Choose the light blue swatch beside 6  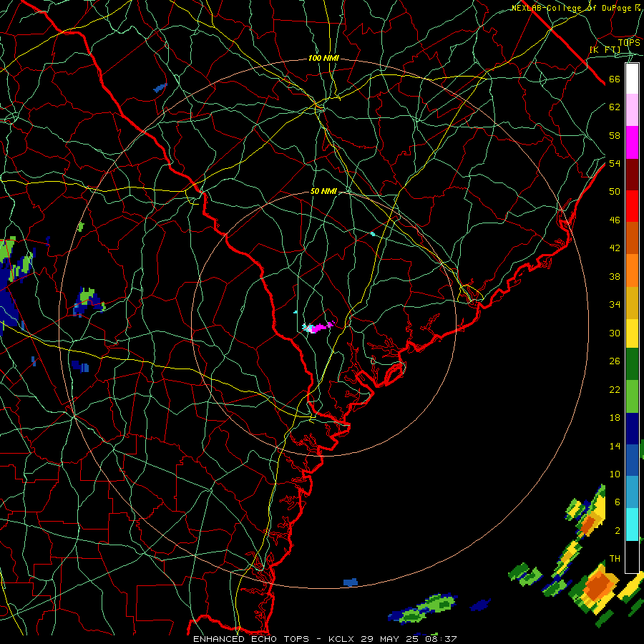pos(632,492)
